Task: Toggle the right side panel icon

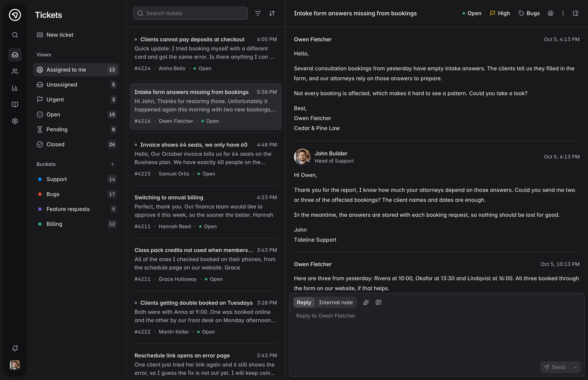Action: [575, 13]
